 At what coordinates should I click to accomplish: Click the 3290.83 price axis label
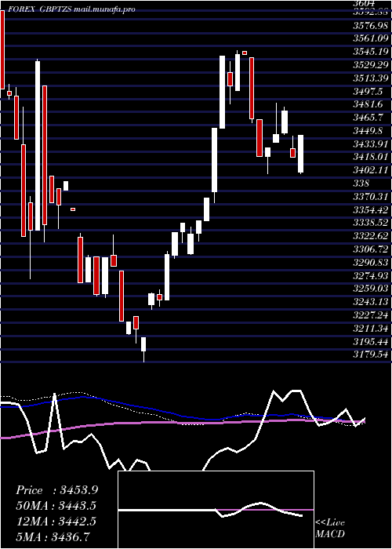371,263
